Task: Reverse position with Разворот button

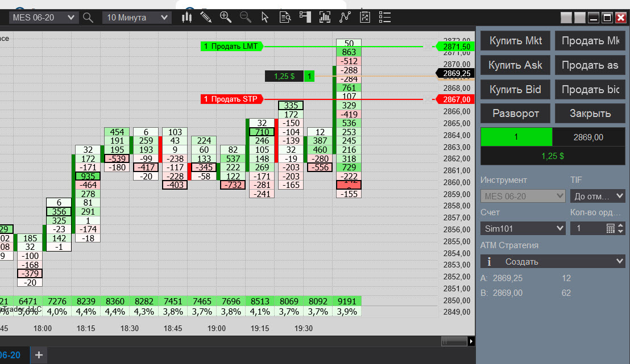Action: point(516,114)
